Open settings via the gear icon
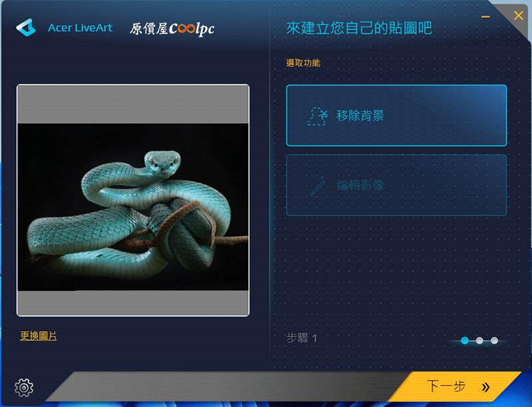The width and height of the screenshot is (532, 407). 24,387
